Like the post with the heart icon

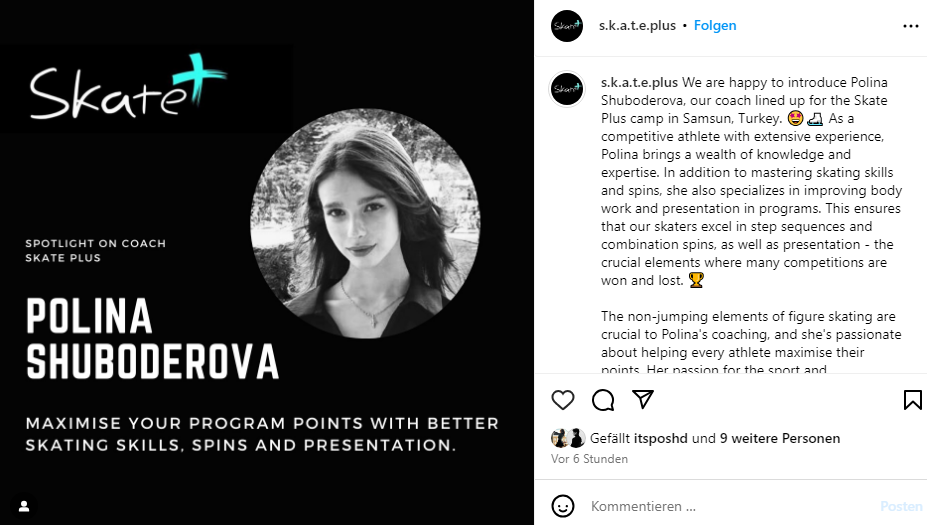click(563, 400)
